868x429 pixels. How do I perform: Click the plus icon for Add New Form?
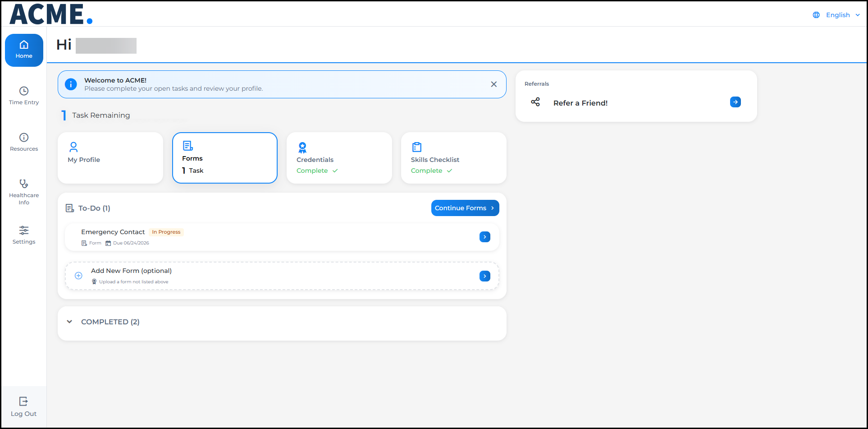[x=78, y=276]
